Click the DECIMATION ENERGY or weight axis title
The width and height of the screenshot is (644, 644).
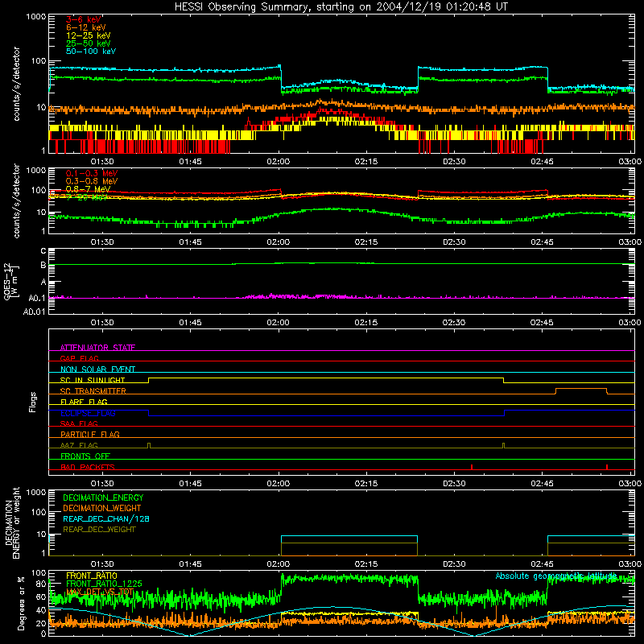coord(11,522)
